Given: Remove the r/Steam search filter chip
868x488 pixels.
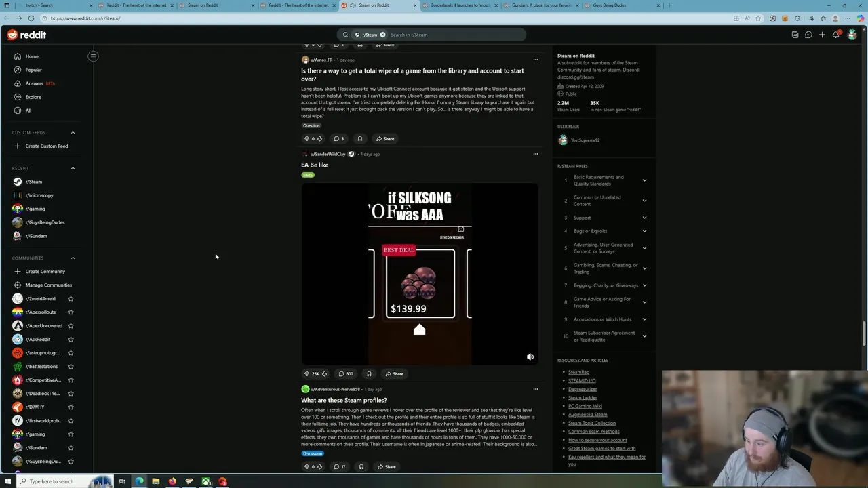Looking at the screenshot, I should [x=382, y=35].
